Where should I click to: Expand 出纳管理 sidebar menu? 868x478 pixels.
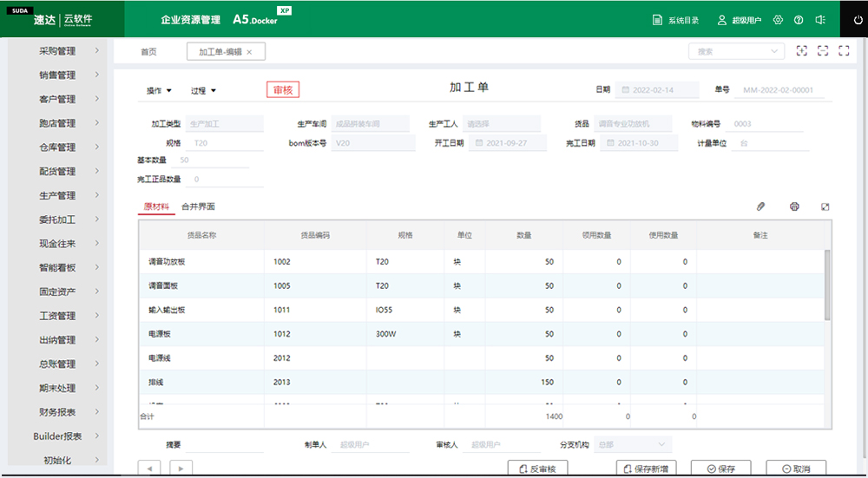click(57, 340)
